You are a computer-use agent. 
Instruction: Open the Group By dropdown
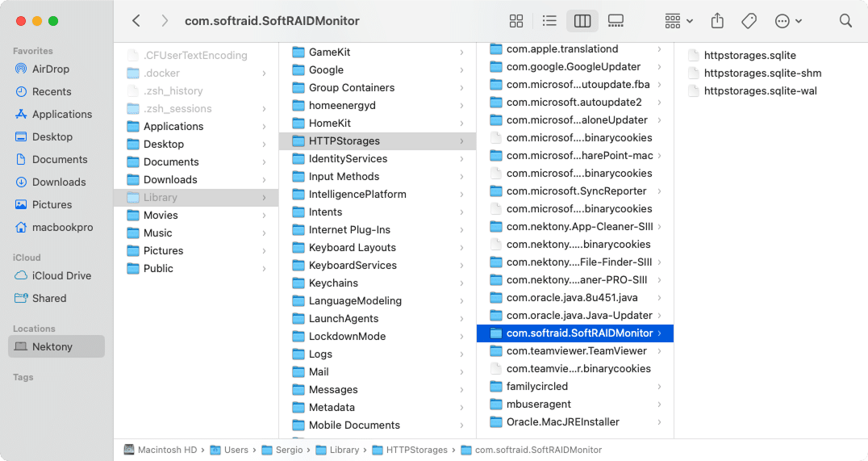click(x=678, y=21)
